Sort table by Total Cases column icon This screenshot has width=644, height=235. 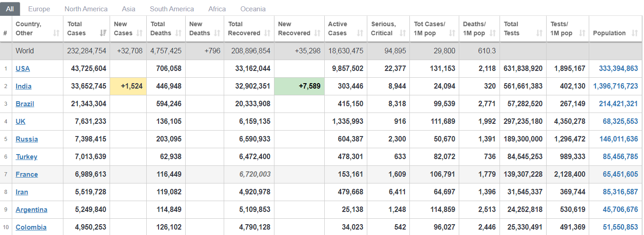point(103,33)
